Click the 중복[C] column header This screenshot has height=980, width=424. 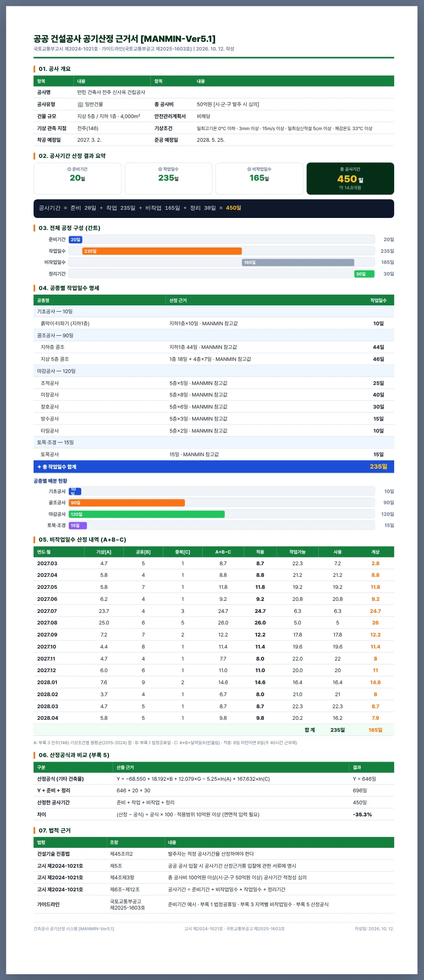click(x=183, y=552)
